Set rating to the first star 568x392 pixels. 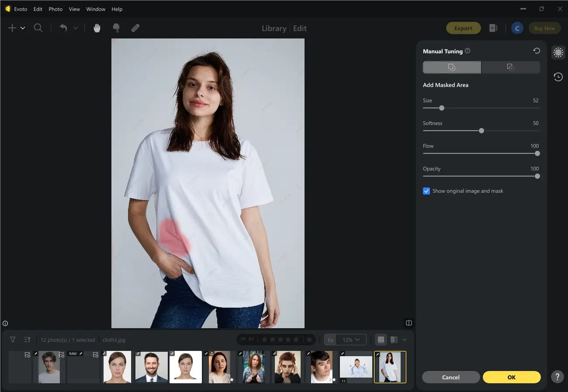tap(264, 340)
